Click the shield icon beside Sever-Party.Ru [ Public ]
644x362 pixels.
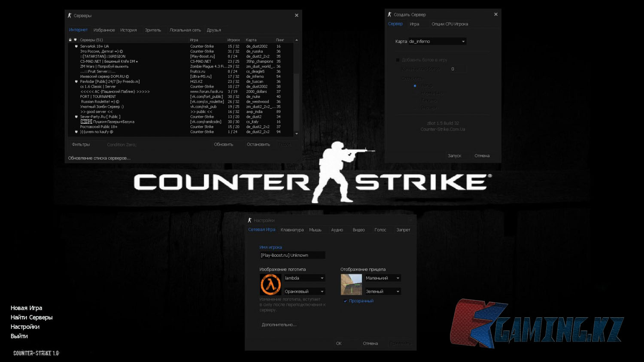76,117
